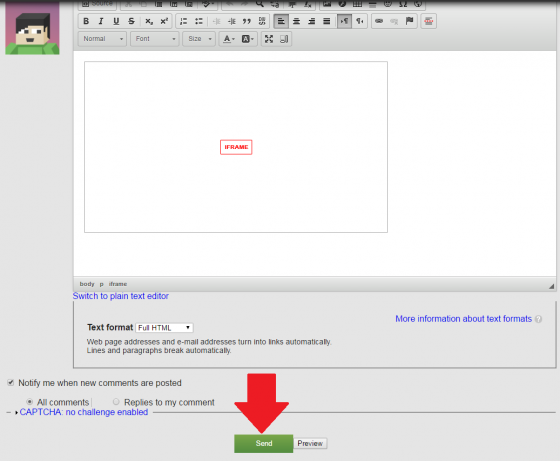Toggle Notify me when new comments are posted
The width and height of the screenshot is (560, 461).
point(11,383)
